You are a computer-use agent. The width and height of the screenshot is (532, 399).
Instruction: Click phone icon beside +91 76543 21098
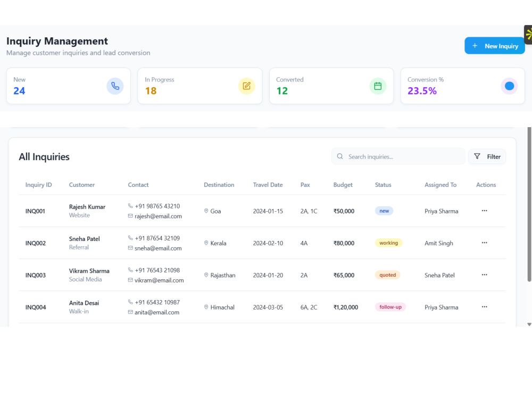click(x=130, y=270)
